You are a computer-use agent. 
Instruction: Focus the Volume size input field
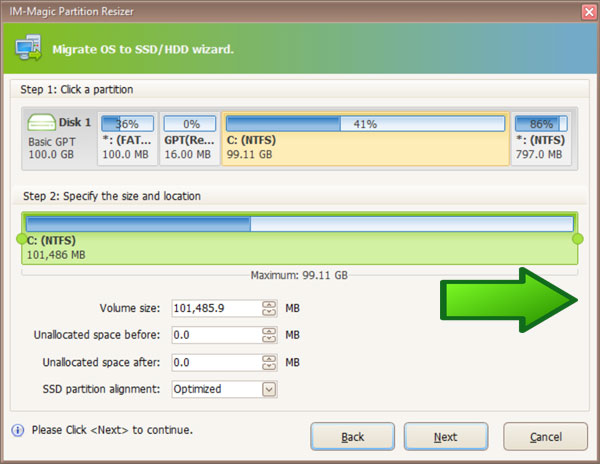pos(217,308)
